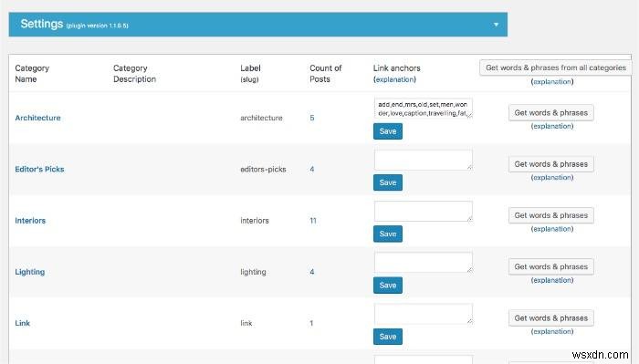Save link anchors for Architecture
This screenshot has height=364, width=639.
coord(388,131)
